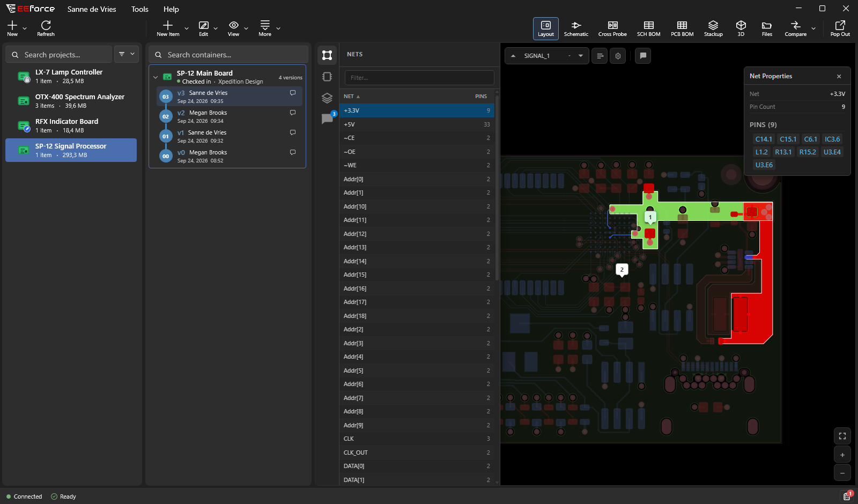Image resolution: width=858 pixels, height=504 pixels.
Task: Open the View dropdown arrow
Action: 246,28
